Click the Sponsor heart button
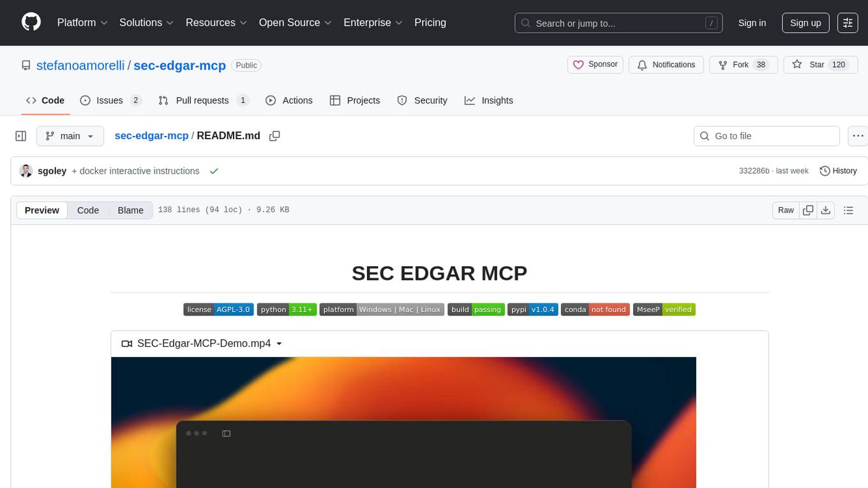This screenshot has height=488, width=868. click(x=595, y=65)
